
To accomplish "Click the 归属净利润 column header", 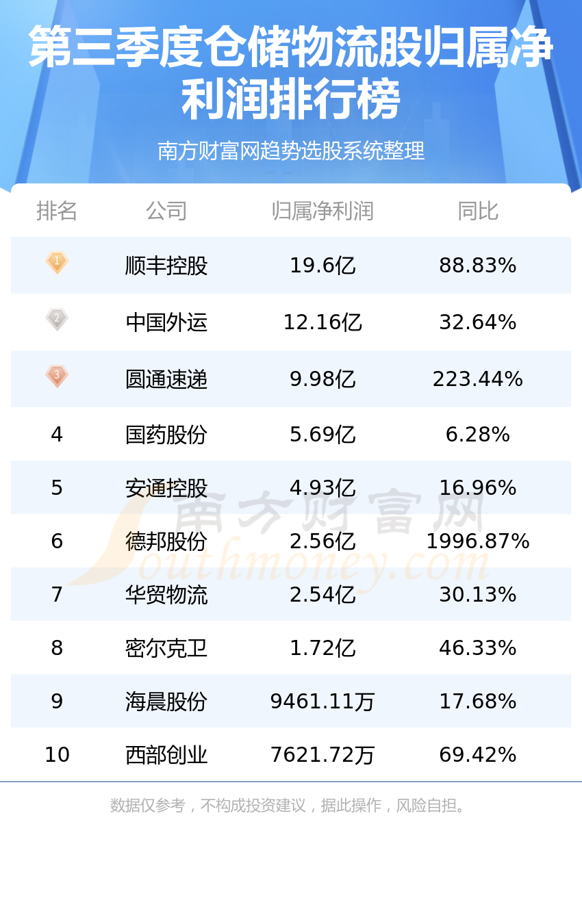I will [322, 211].
